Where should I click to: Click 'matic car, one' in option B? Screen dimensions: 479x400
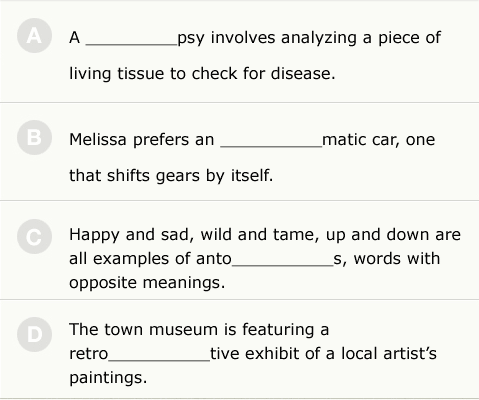[379, 140]
